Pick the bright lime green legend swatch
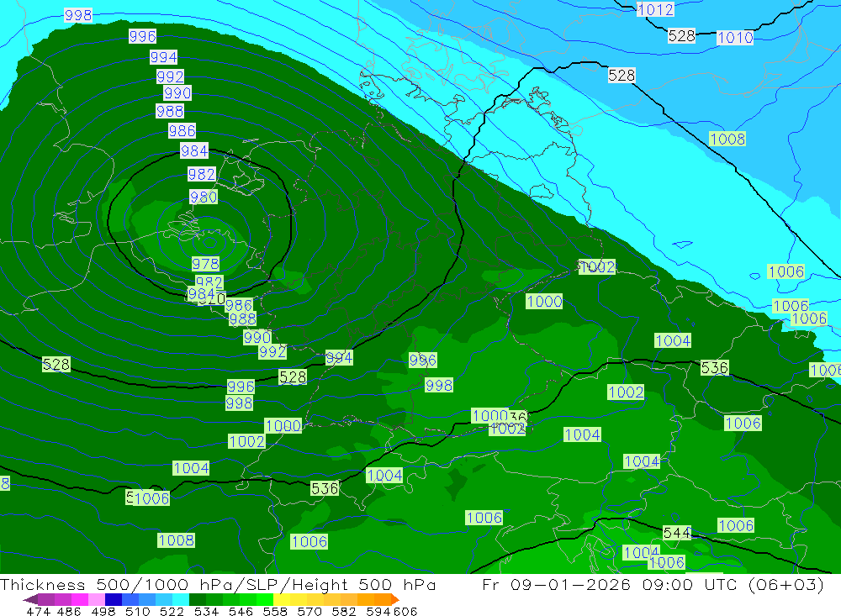The height and width of the screenshot is (616, 841). pyautogui.click(x=265, y=599)
